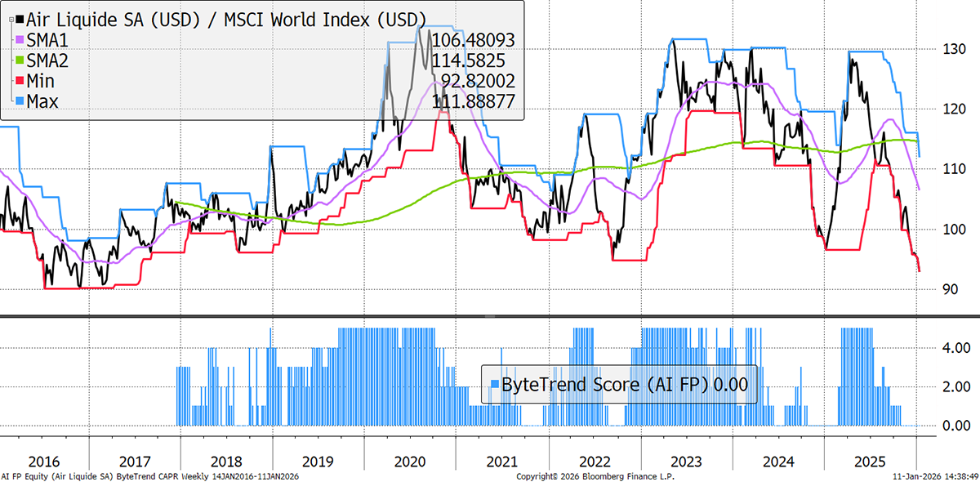The height and width of the screenshot is (482, 980).
Task: Click the Bloomberg Finance L.P. copyright text
Action: (x=596, y=475)
